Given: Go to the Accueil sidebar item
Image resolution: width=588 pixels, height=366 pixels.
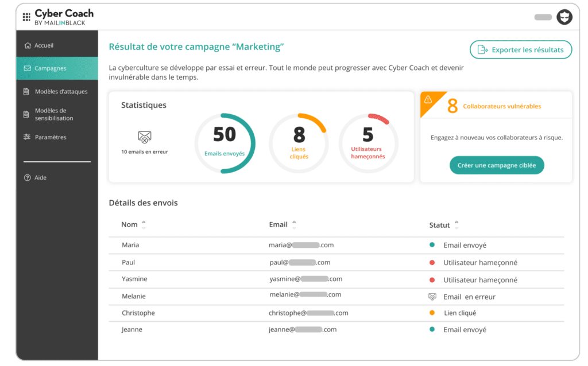Looking at the screenshot, I should click(x=44, y=45).
